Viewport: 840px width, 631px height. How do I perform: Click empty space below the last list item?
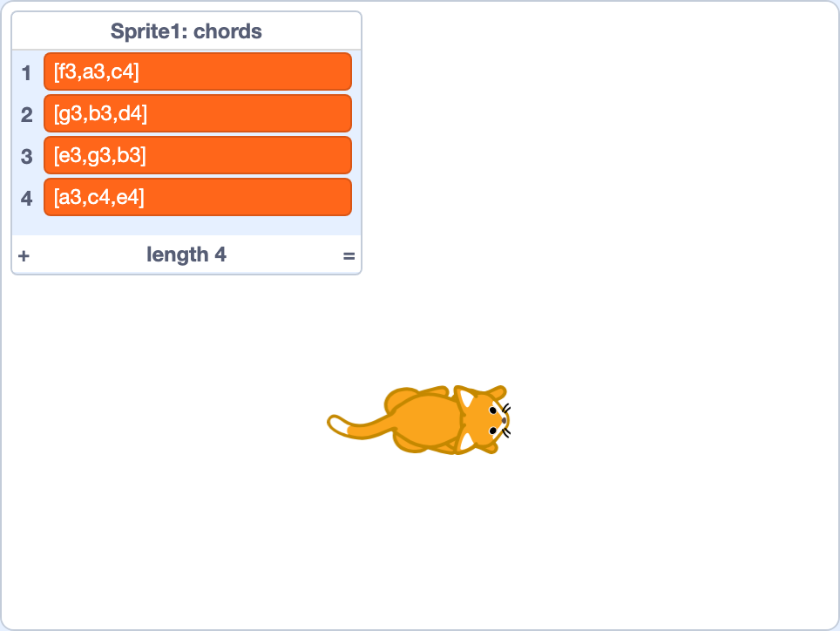(x=186, y=226)
